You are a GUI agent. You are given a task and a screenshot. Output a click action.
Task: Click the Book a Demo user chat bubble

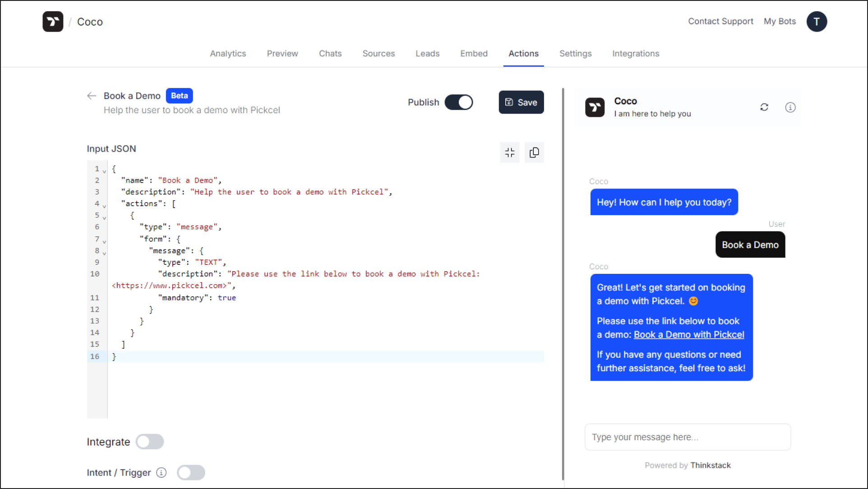click(x=750, y=245)
